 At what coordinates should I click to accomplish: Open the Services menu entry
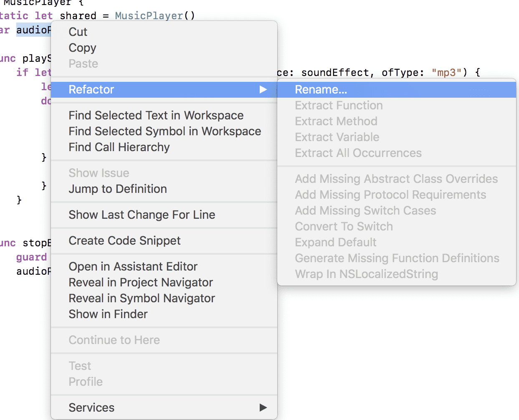click(164, 408)
